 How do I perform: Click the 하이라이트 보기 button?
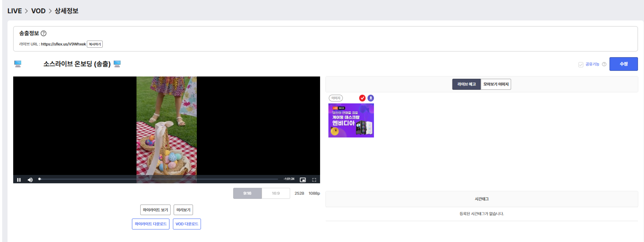[x=155, y=210]
